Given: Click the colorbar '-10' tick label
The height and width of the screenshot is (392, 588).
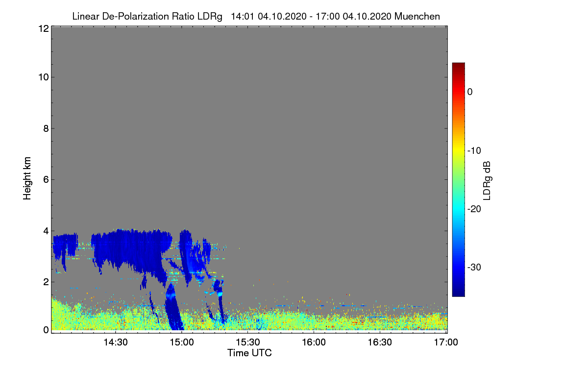Looking at the screenshot, I should pos(474,150).
